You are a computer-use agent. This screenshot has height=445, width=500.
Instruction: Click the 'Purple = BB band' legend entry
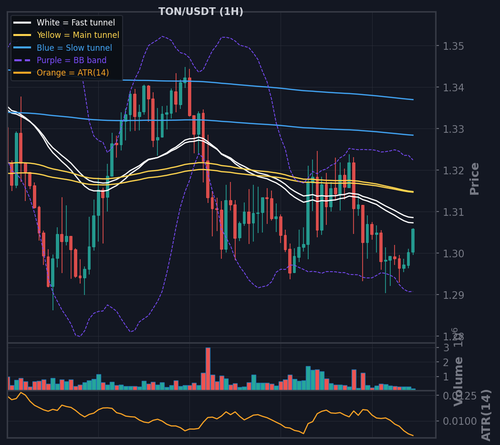[x=60, y=60]
